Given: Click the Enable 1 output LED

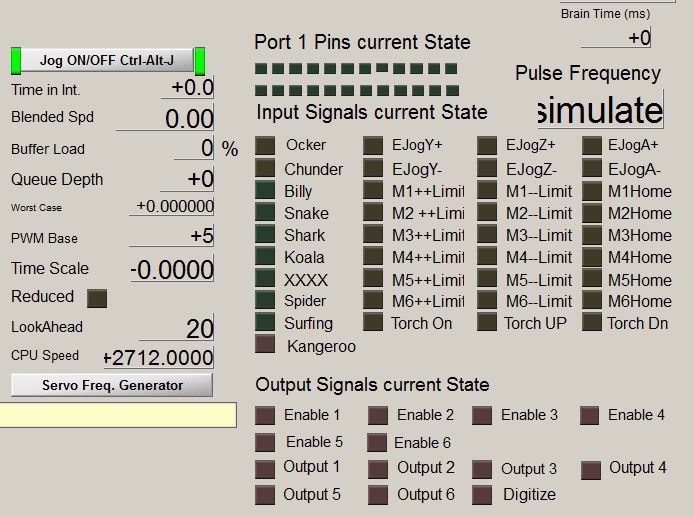Looking at the screenshot, I should (x=265, y=416).
